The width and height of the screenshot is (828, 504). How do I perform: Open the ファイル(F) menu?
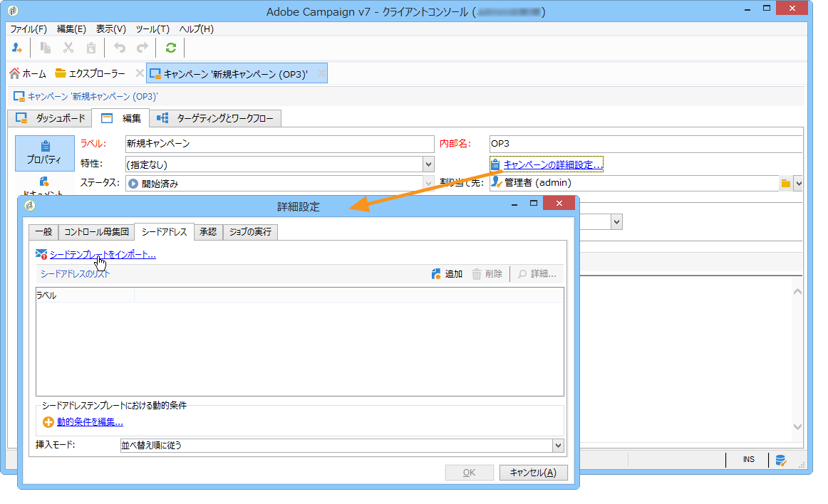tap(29, 29)
